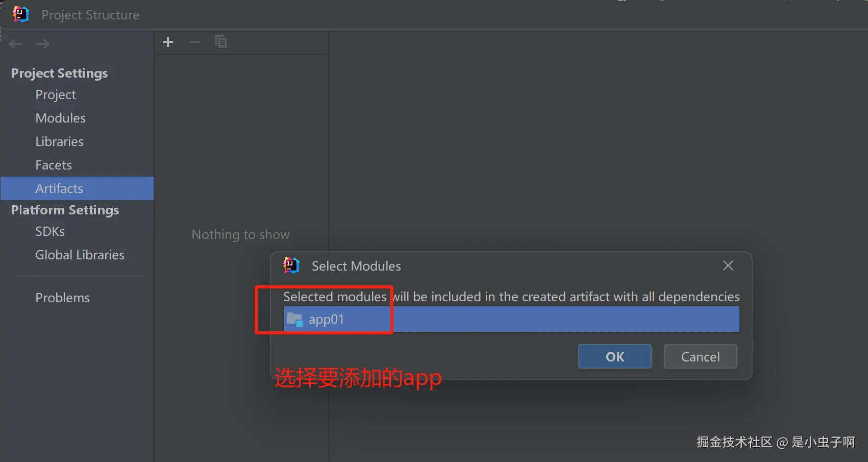Confirm selection with OK button

(x=615, y=356)
